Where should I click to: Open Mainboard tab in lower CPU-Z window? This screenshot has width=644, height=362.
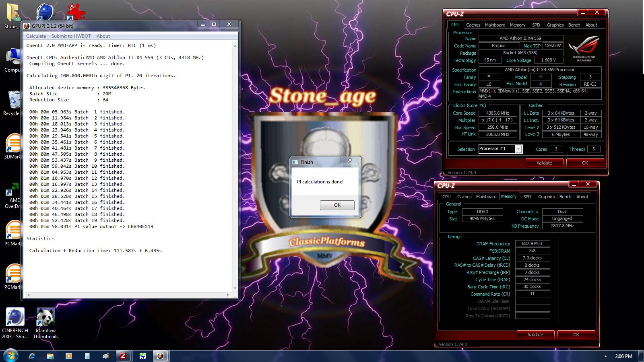[486, 197]
